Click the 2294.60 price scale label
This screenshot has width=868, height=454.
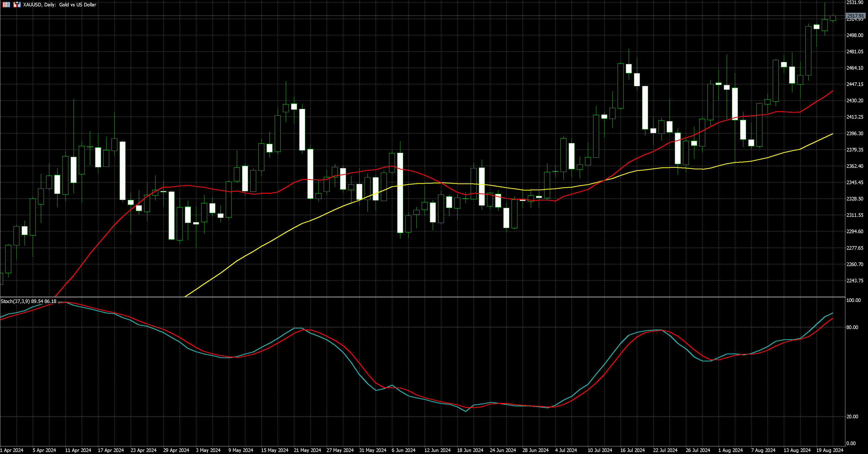(855, 231)
